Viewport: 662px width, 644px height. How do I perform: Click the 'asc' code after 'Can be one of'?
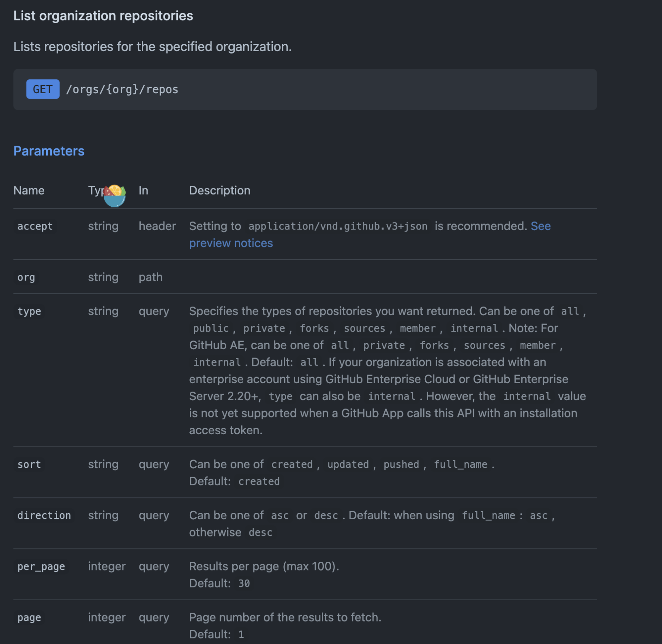coord(280,515)
